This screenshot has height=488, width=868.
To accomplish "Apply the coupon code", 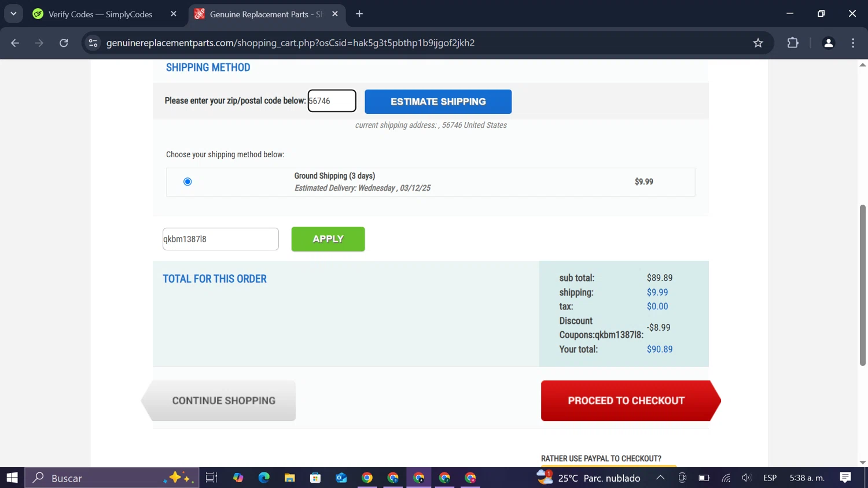I will tap(328, 239).
